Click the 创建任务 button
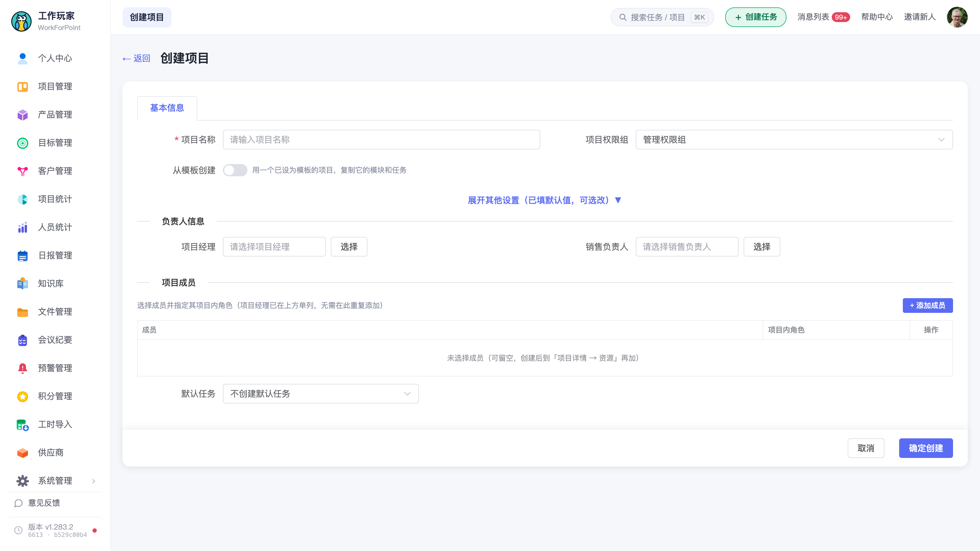The height and width of the screenshot is (551, 980). click(x=756, y=17)
